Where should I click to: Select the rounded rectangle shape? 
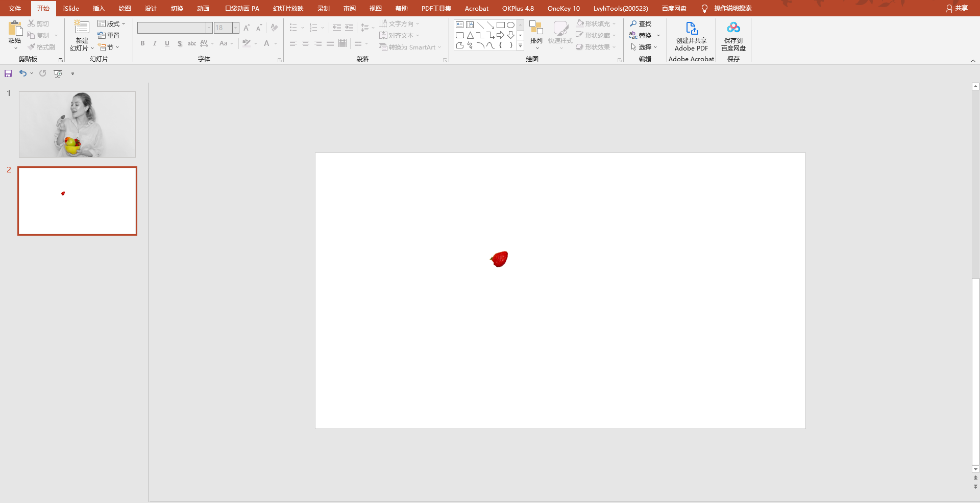click(x=460, y=35)
